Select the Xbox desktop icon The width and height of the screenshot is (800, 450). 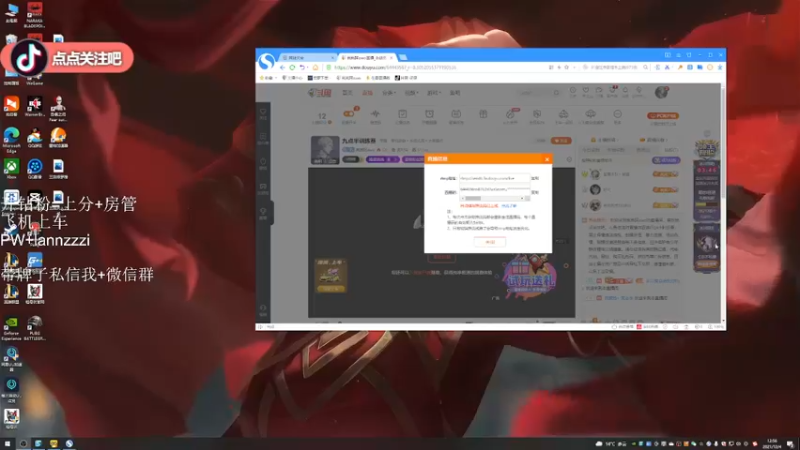tap(11, 168)
